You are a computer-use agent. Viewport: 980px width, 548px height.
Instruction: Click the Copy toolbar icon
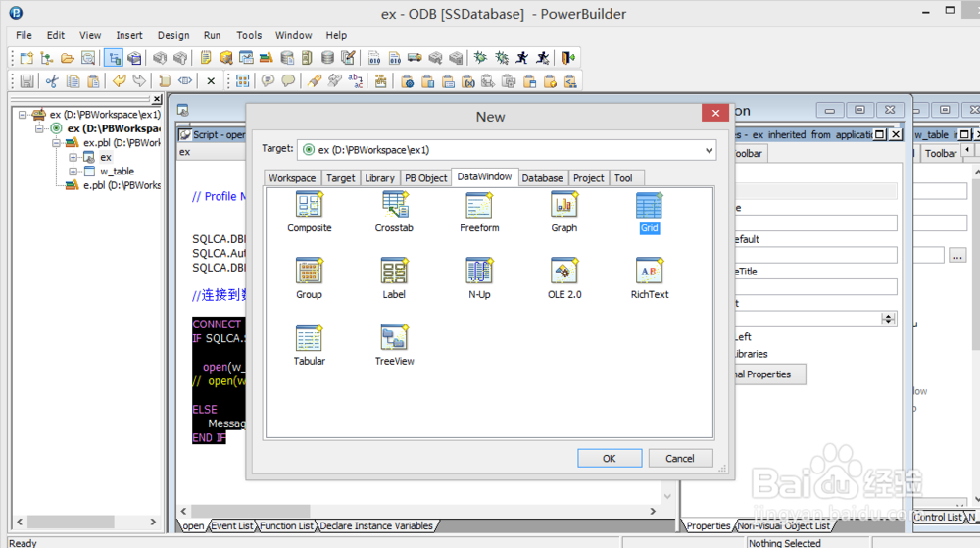point(73,81)
